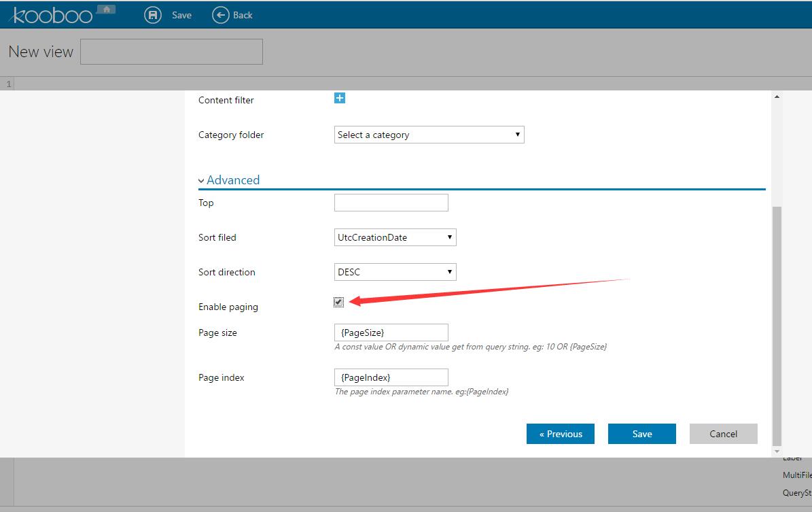Focus the Page size input field

[391, 332]
